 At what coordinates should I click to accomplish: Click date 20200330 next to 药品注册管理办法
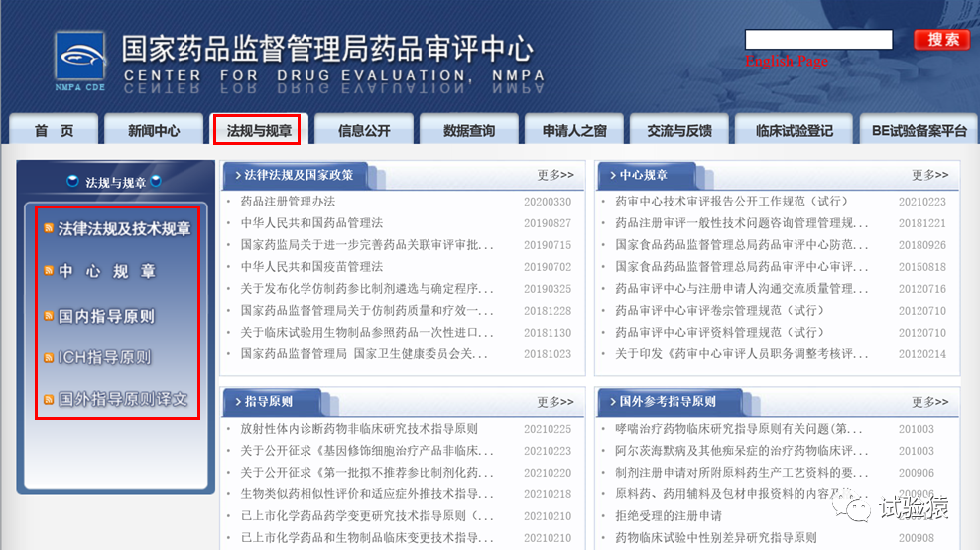[x=548, y=202]
